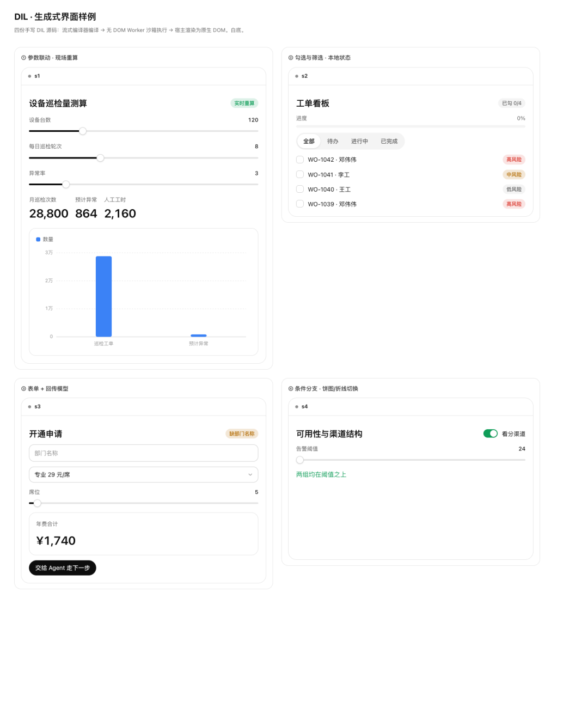
Task: Tick the checkbox for WO-1039 · 邓伟伟
Action: 300,204
